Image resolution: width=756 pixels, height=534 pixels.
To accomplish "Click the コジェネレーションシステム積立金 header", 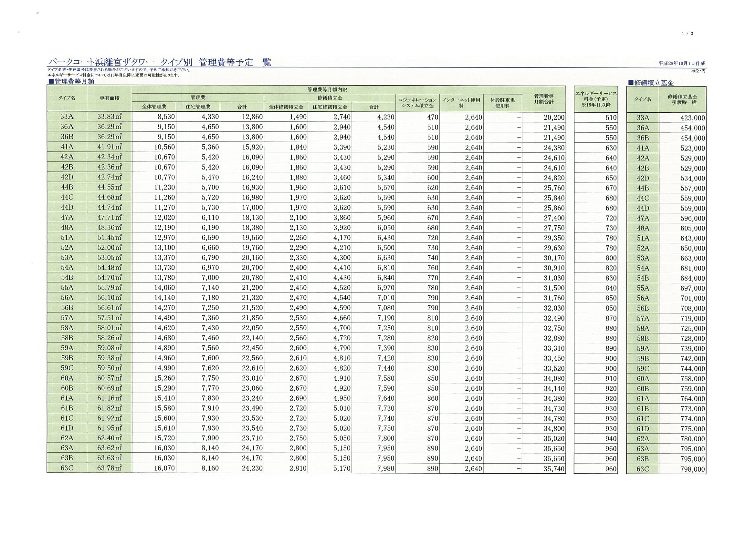I will pyautogui.click(x=417, y=102).
